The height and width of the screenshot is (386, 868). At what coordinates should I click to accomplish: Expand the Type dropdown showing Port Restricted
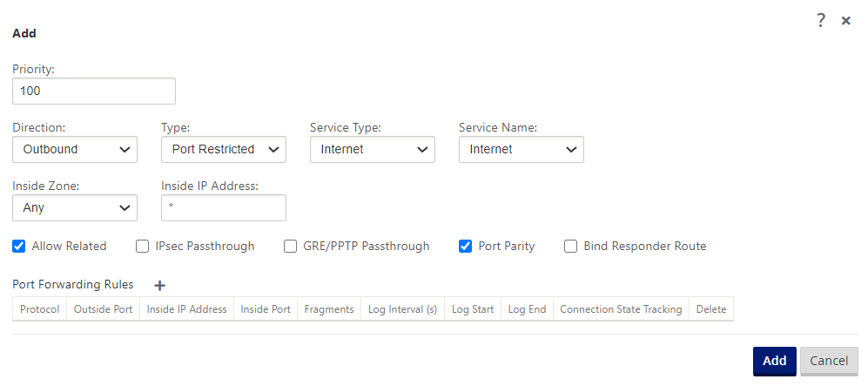[224, 150]
